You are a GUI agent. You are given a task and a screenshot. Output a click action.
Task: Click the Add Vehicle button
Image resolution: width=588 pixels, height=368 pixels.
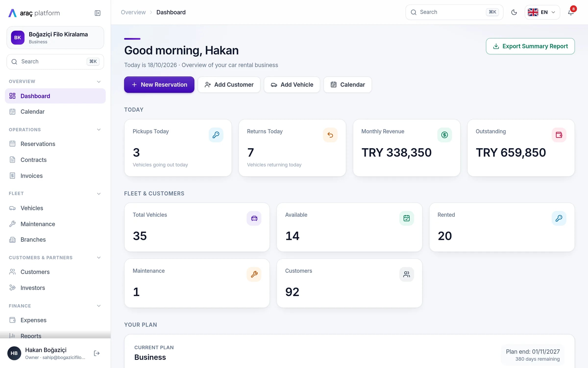coord(292,85)
